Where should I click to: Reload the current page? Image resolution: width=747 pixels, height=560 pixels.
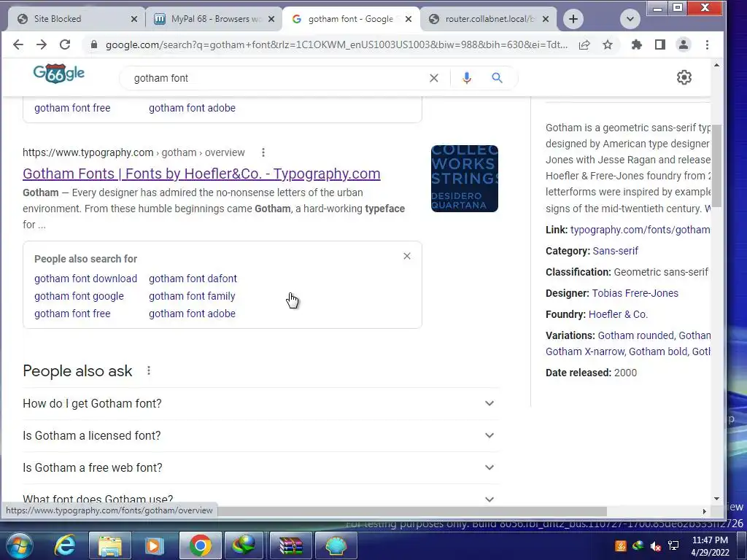tap(65, 44)
